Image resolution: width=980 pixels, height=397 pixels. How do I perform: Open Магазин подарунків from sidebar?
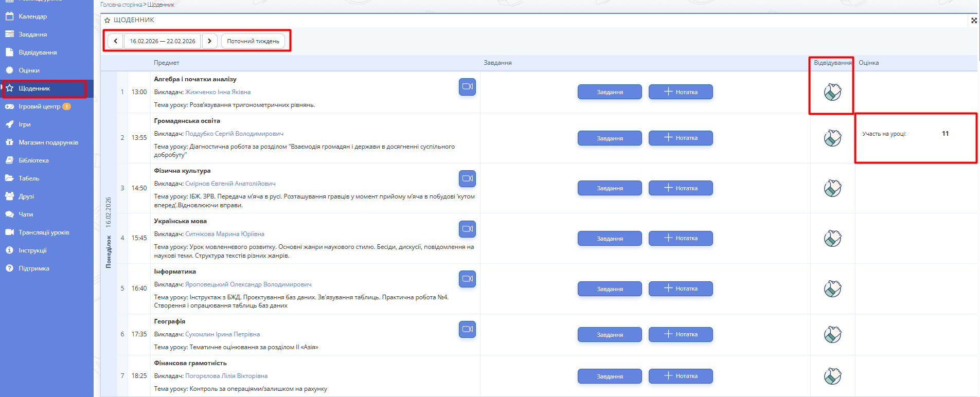click(x=48, y=142)
